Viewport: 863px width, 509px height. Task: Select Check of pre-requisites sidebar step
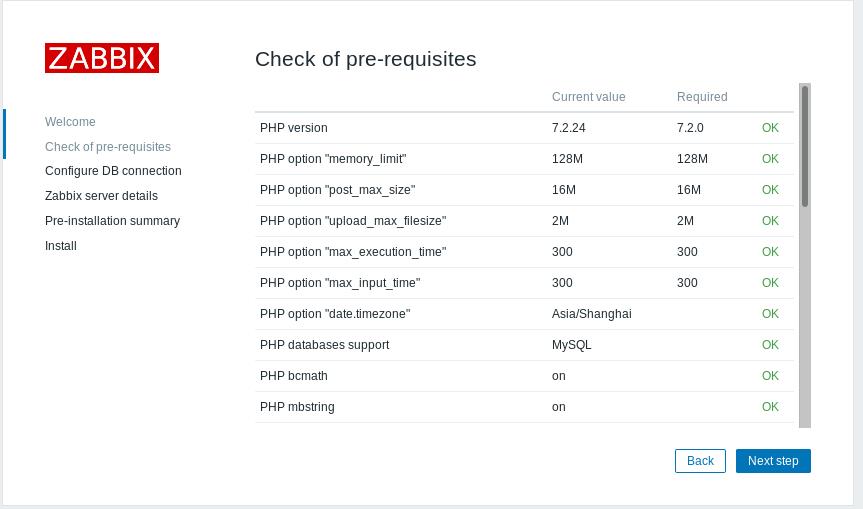108,147
